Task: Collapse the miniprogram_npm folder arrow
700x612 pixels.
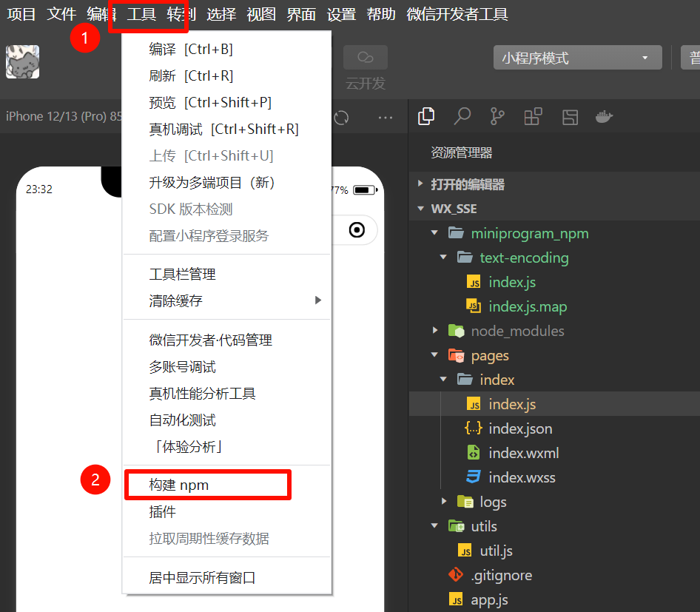Action: [434, 232]
